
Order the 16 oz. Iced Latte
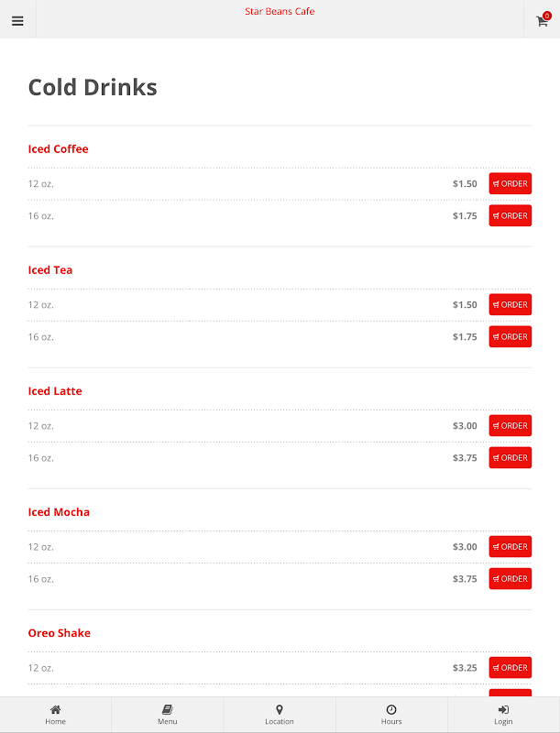point(510,457)
